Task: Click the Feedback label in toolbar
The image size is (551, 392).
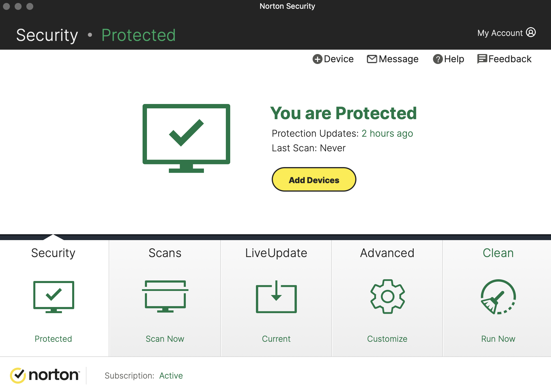Action: pos(510,59)
